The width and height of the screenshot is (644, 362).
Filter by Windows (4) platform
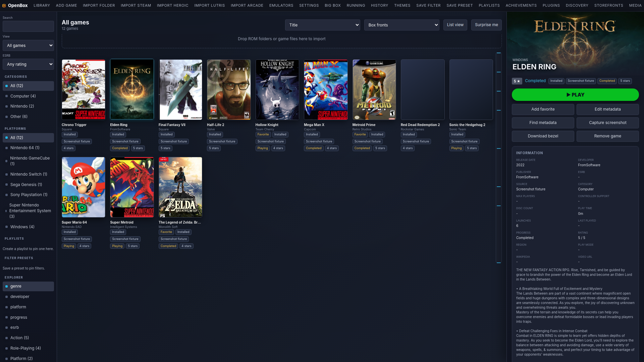[28, 227]
